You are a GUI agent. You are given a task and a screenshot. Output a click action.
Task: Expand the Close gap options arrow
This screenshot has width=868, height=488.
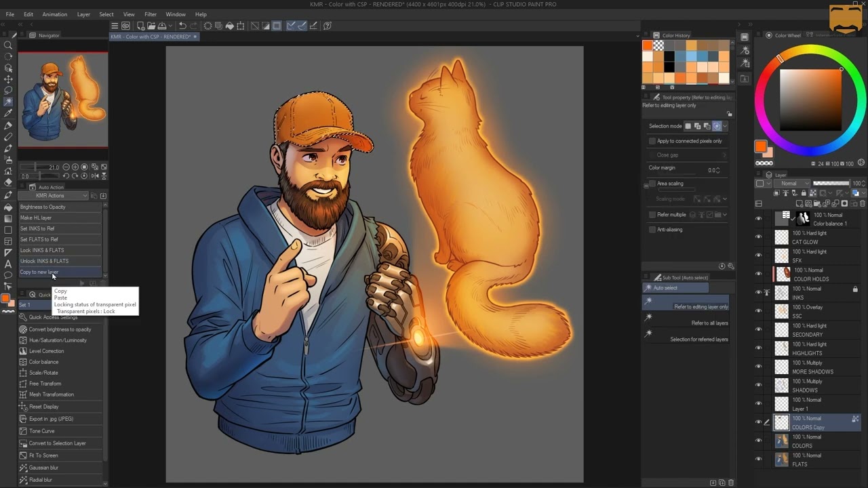tap(724, 155)
